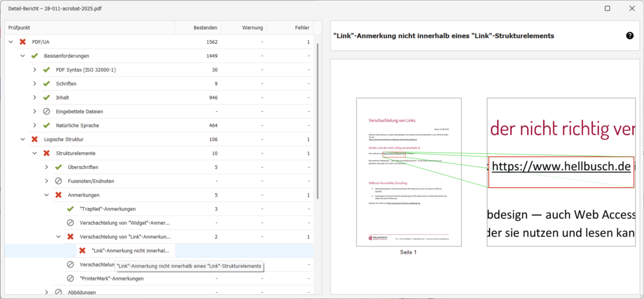Click the red X icon beside PDF/UA
Image resolution: width=644 pixels, height=299 pixels.
(x=22, y=42)
